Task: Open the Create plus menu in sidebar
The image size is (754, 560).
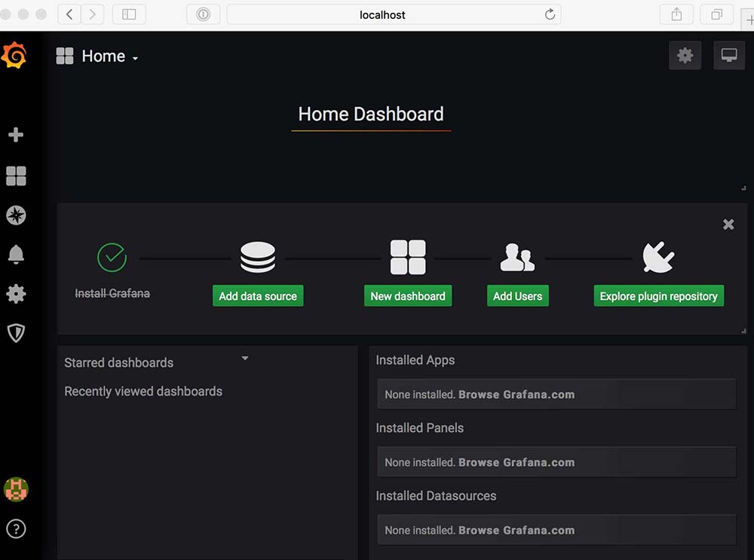Action: pyautogui.click(x=16, y=135)
